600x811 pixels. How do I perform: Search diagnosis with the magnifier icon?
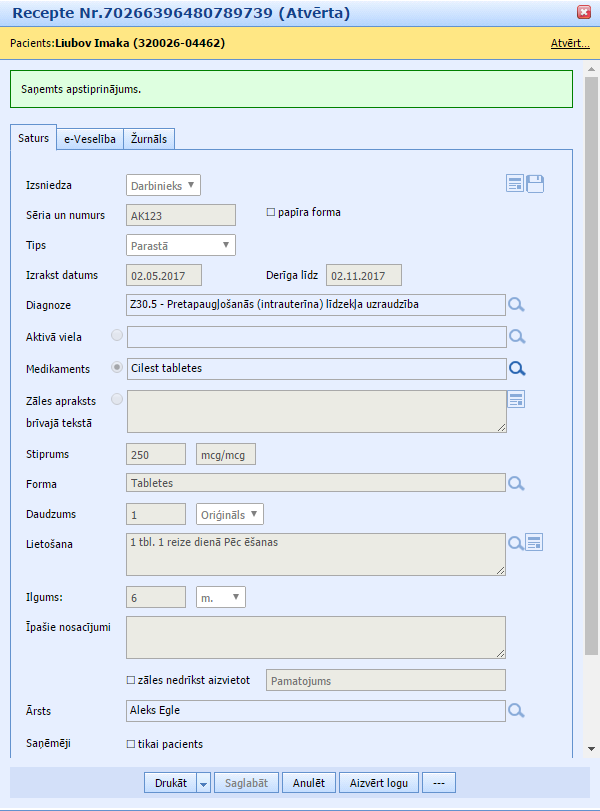click(x=516, y=305)
